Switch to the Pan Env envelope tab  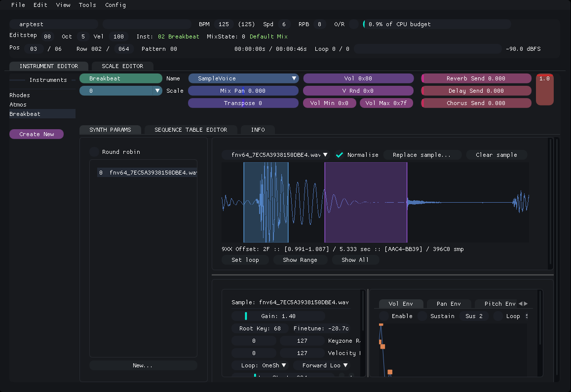(448, 303)
